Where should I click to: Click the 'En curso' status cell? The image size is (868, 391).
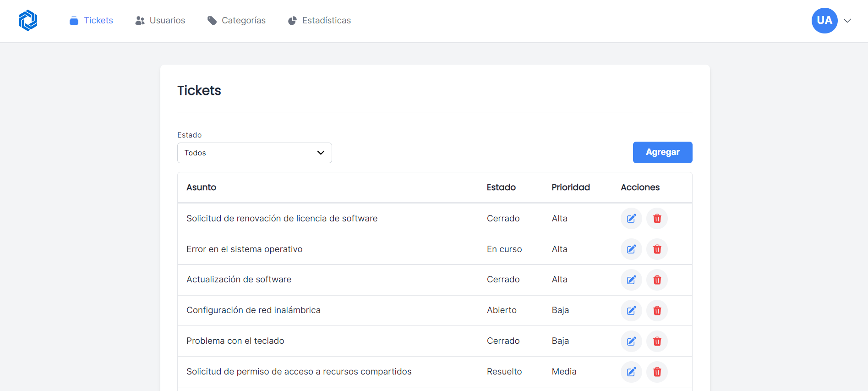[504, 249]
